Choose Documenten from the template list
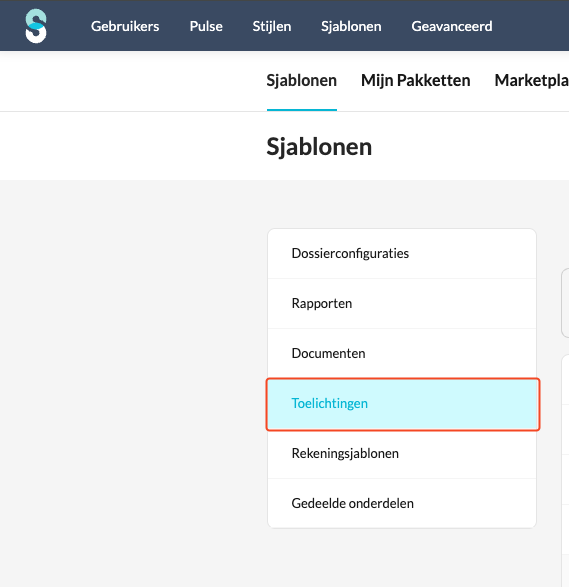Viewport: 569px width, 587px height. [402, 353]
